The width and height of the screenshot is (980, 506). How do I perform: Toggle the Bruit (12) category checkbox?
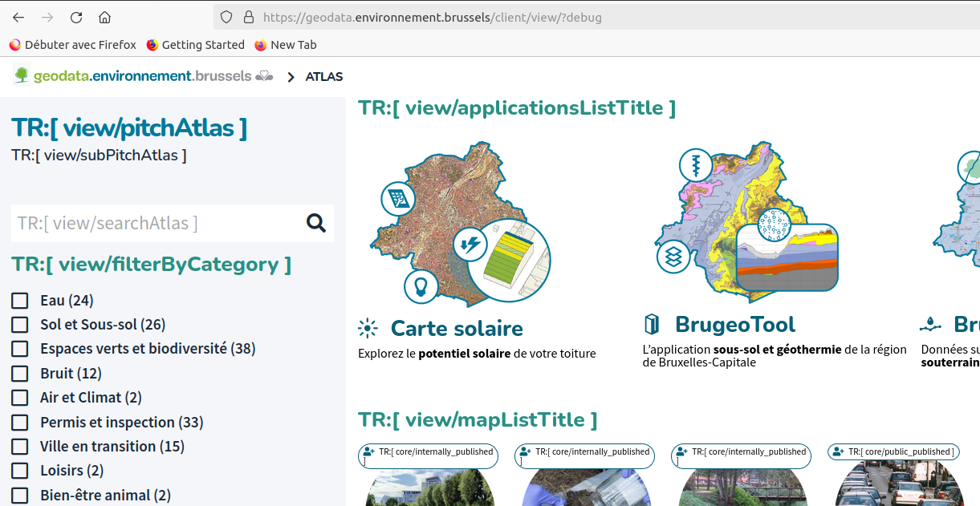tap(20, 374)
